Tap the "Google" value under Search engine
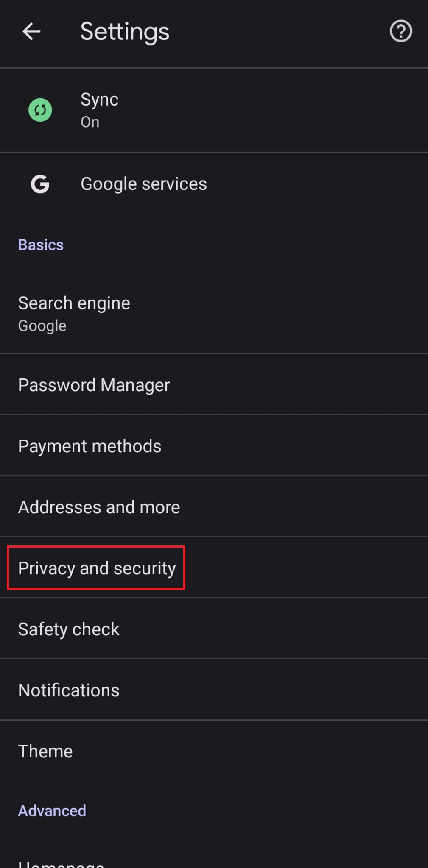The width and height of the screenshot is (428, 868). pos(42,326)
